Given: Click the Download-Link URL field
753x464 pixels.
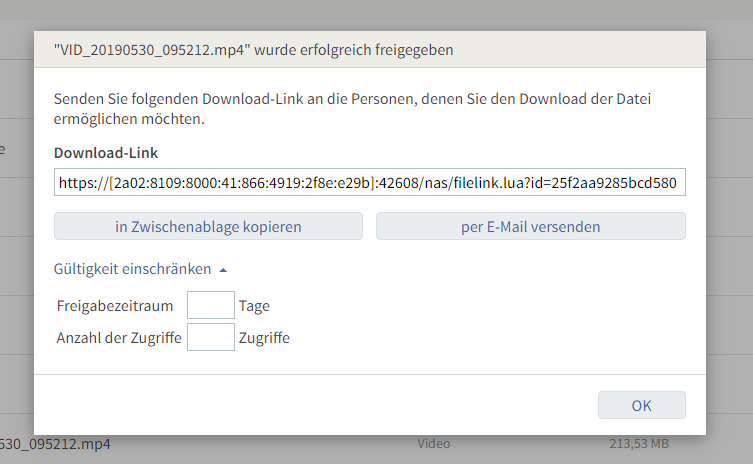Looking at the screenshot, I should click(x=370, y=183).
